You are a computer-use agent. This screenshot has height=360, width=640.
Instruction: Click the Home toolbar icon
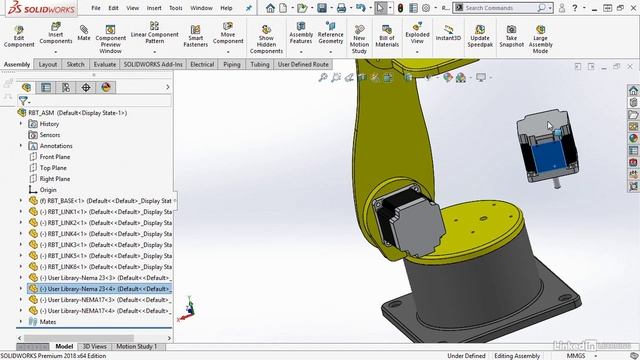point(270,8)
